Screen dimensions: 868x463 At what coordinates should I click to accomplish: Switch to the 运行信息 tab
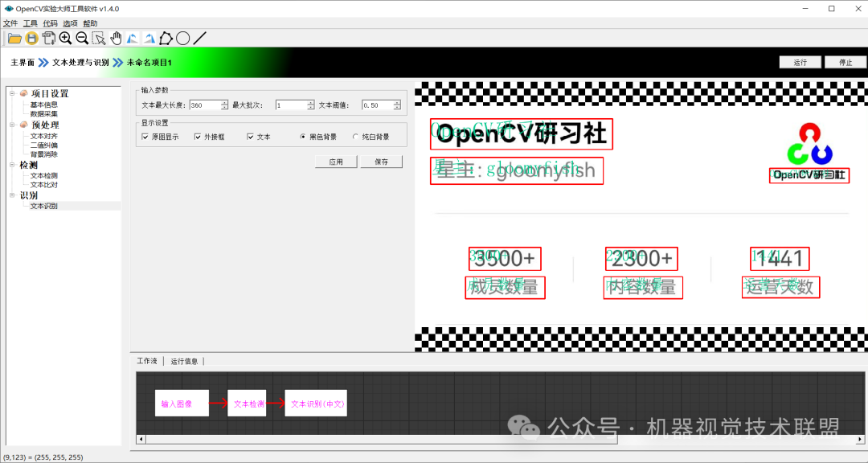pos(184,361)
